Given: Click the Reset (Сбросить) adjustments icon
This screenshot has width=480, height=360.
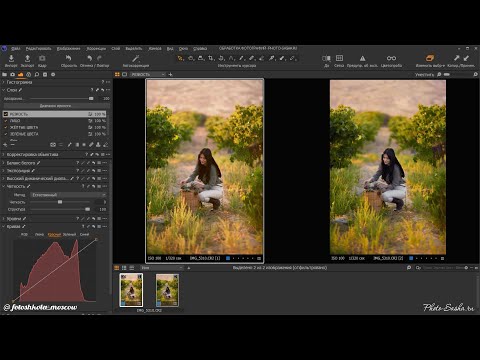Looking at the screenshot, I should coord(68,58).
